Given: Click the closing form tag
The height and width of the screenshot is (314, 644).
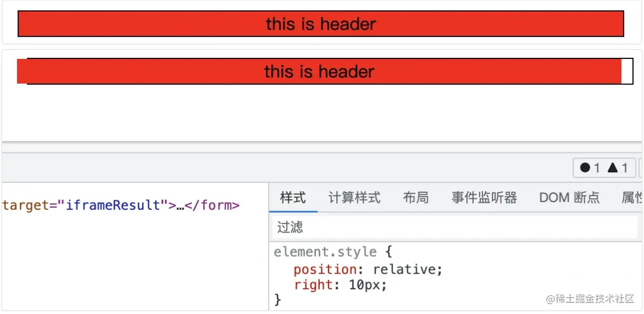Looking at the screenshot, I should coord(212,205).
